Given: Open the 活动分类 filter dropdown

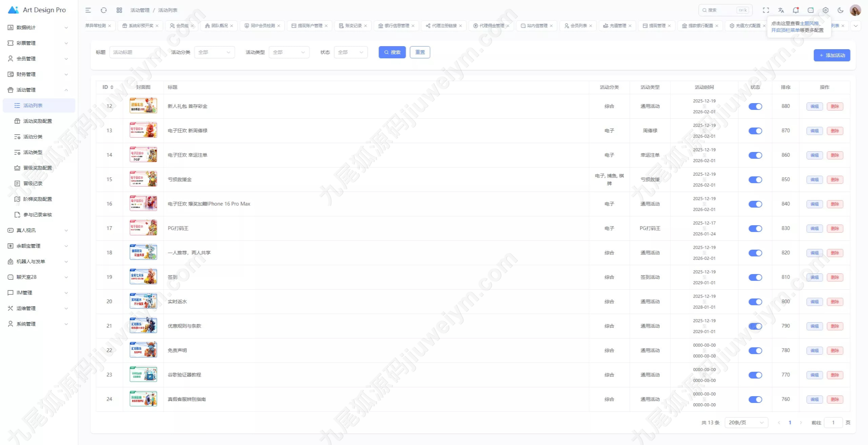Looking at the screenshot, I should (x=214, y=52).
